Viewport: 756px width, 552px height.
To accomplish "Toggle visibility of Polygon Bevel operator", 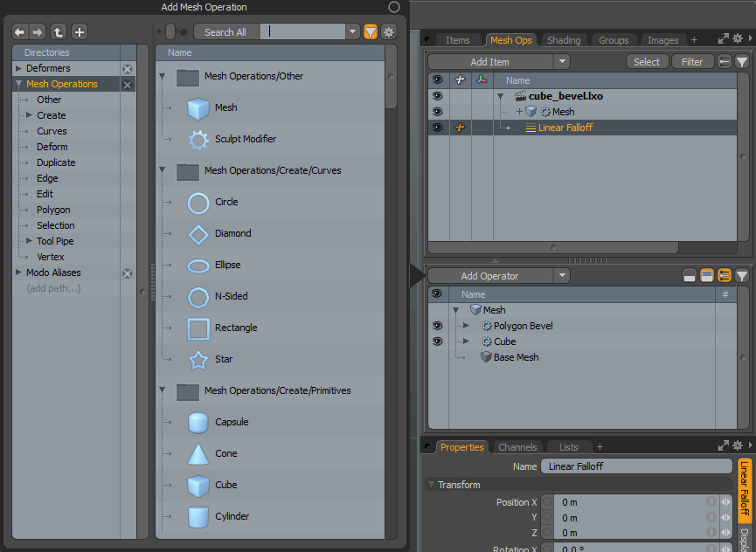I will [x=437, y=326].
